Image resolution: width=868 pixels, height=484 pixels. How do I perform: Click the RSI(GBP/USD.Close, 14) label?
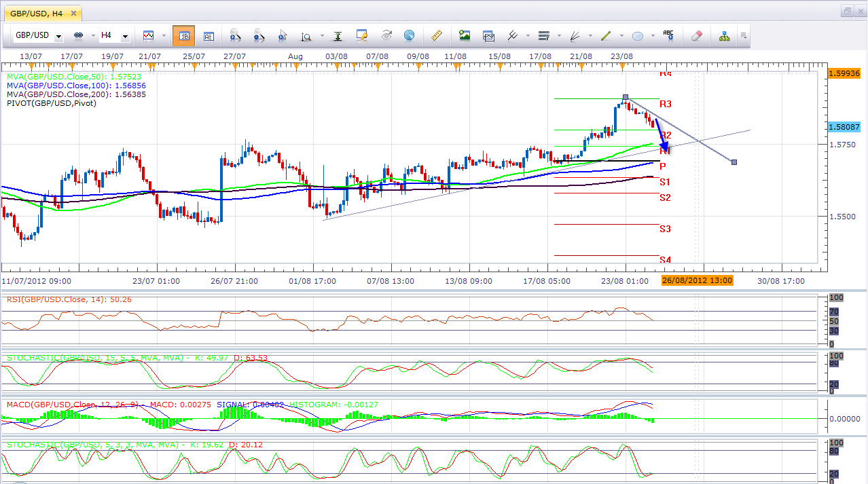(x=69, y=299)
